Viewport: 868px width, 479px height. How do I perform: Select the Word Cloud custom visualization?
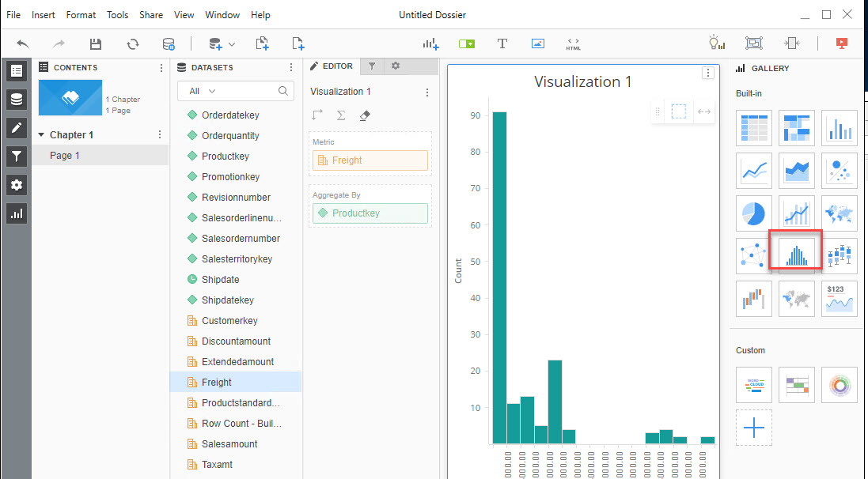pyautogui.click(x=753, y=385)
